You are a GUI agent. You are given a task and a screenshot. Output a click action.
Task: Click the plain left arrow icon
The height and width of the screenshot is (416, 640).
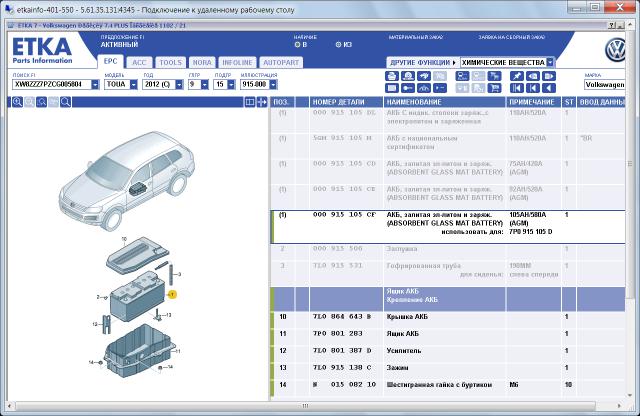click(x=549, y=88)
